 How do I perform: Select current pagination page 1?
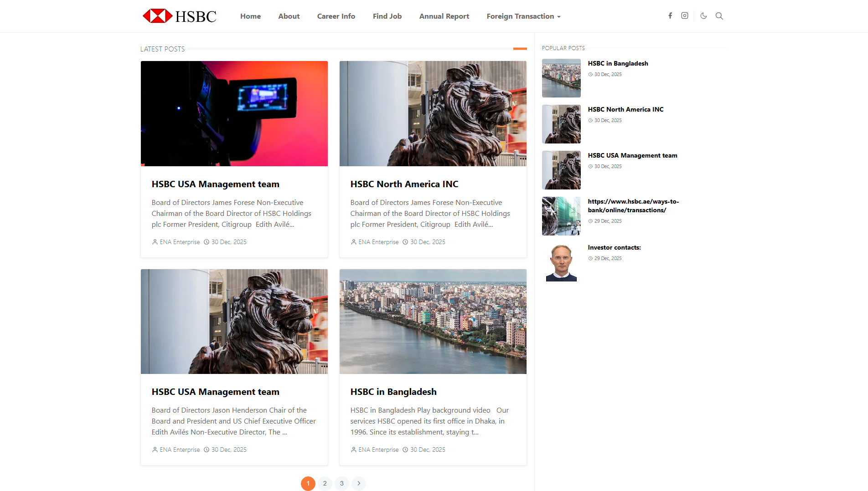308,483
